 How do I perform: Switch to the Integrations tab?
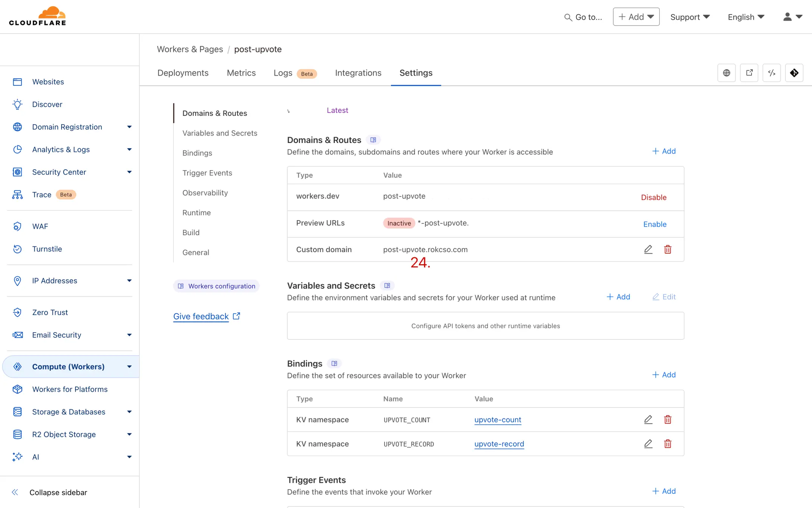(x=358, y=73)
